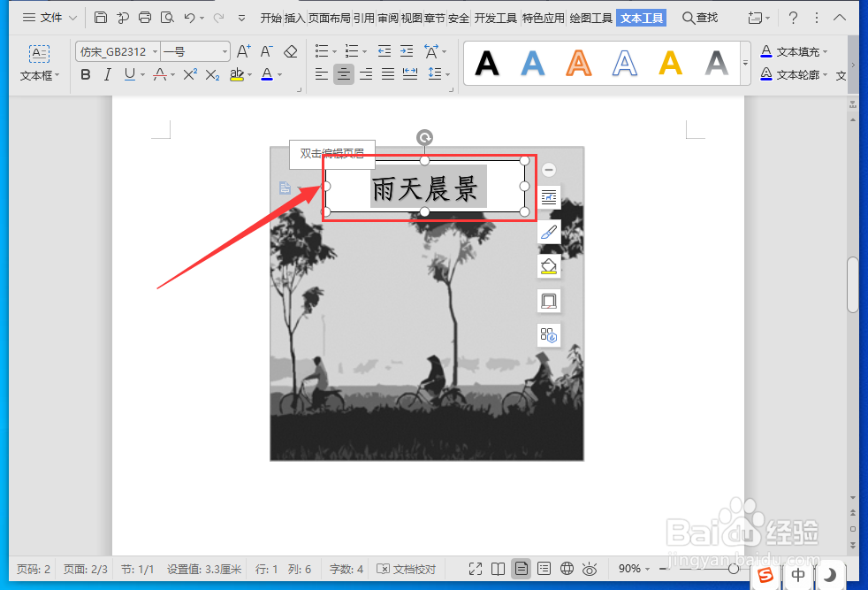Screen dimensions: 868x590
Task: Decrease indent icon
Action: point(385,51)
